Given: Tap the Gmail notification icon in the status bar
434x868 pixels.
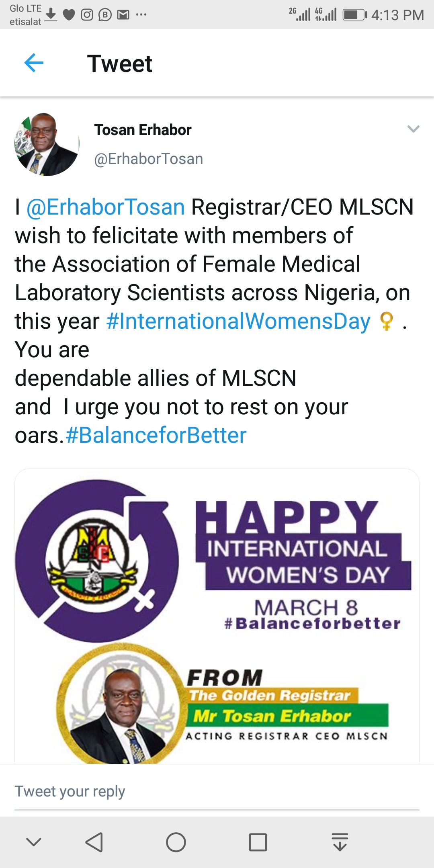Looking at the screenshot, I should click(123, 15).
